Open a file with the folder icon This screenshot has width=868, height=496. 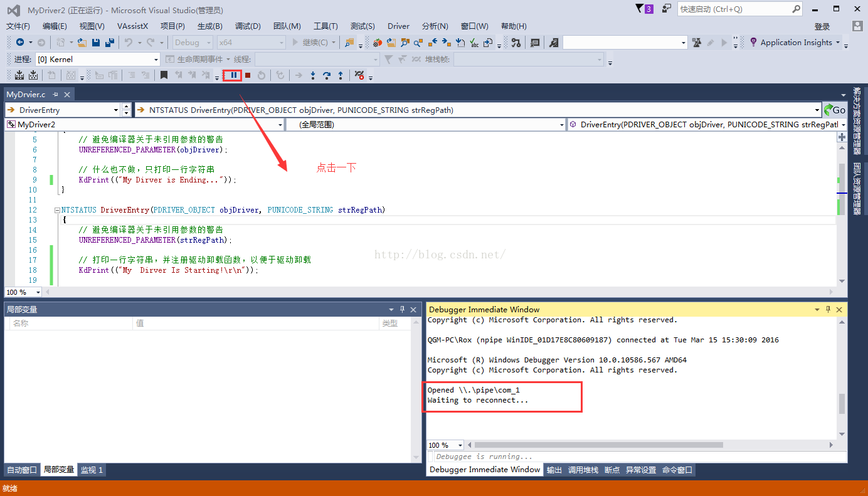(x=82, y=43)
